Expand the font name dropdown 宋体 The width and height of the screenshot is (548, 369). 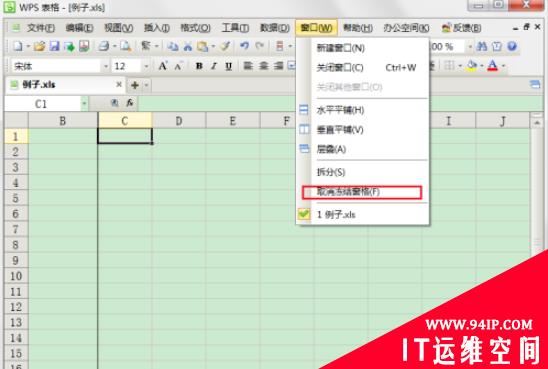[x=106, y=66]
